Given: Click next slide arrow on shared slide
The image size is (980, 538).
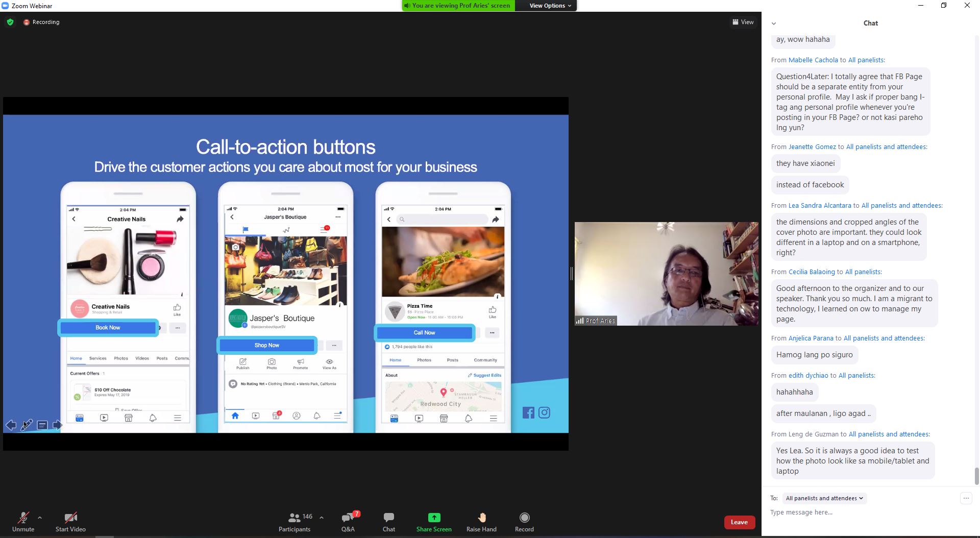Looking at the screenshot, I should click(x=57, y=425).
